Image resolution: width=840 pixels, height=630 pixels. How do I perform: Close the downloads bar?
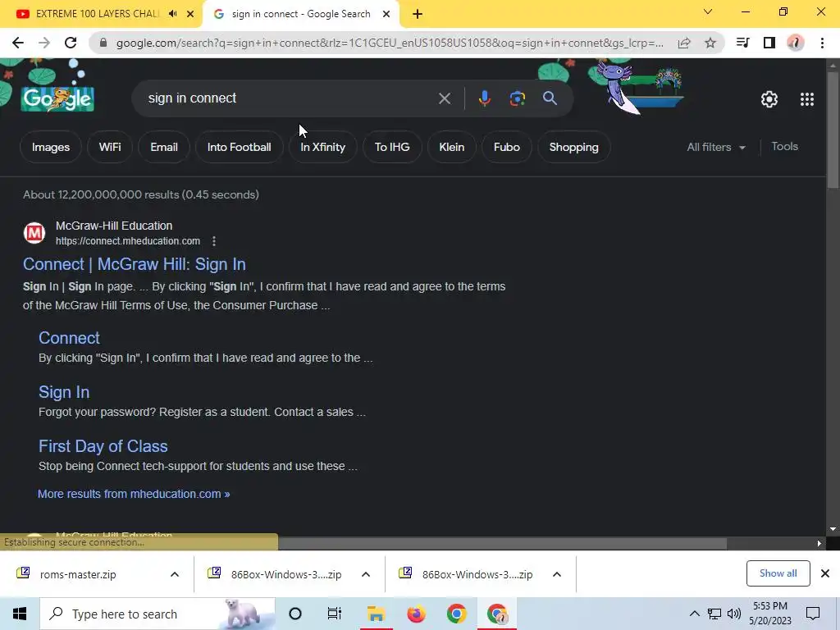825,573
